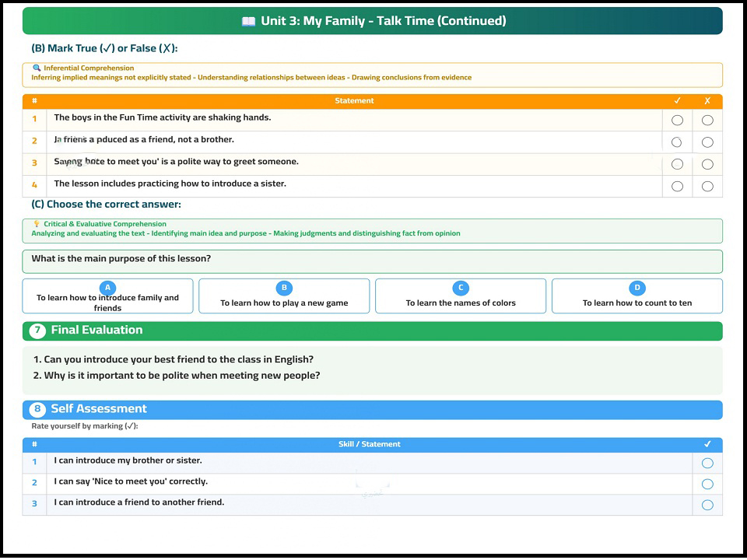Choose 'To learn how to play a new game'
747x560 pixels.
(284, 296)
